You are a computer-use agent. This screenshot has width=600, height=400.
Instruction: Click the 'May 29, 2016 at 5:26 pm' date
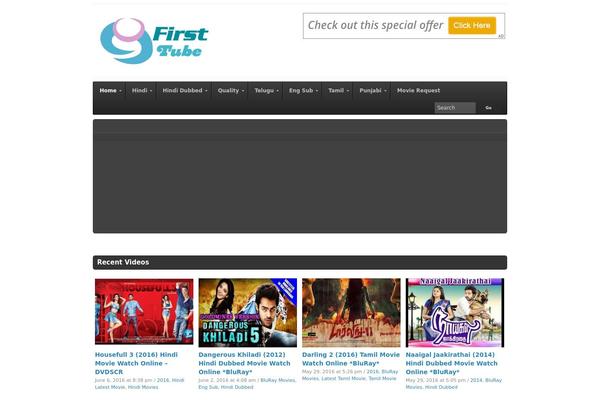tap(332, 371)
